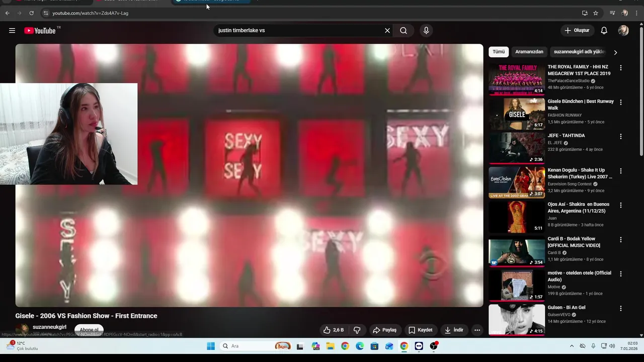Select the Aramanızdan filter chip
Viewport: 644px width, 362px height.
point(529,52)
